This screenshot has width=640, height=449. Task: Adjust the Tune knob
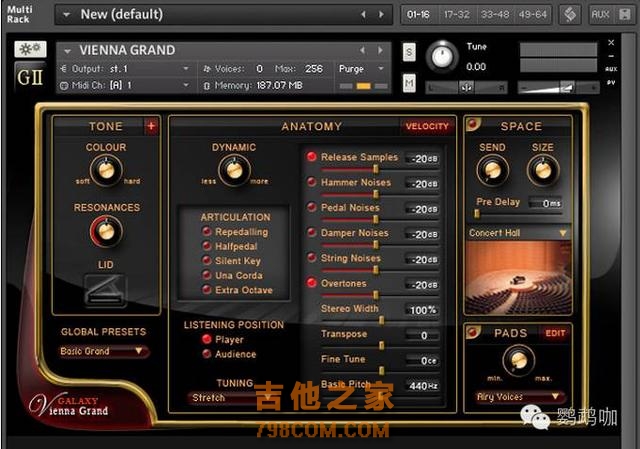442,56
